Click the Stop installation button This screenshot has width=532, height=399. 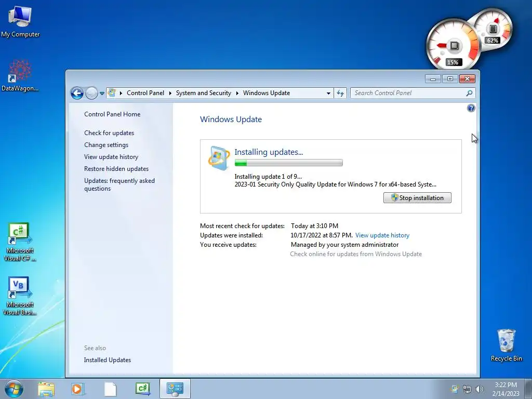[417, 198]
